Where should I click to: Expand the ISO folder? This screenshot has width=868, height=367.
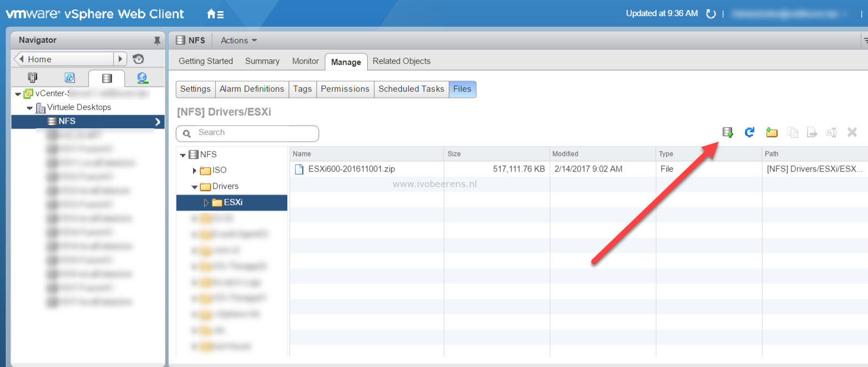click(195, 170)
